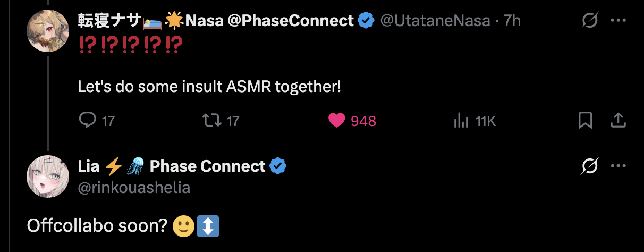The width and height of the screenshot is (644, 252).
Task: Open the @rinkouashelia handle link
Action: (134, 187)
